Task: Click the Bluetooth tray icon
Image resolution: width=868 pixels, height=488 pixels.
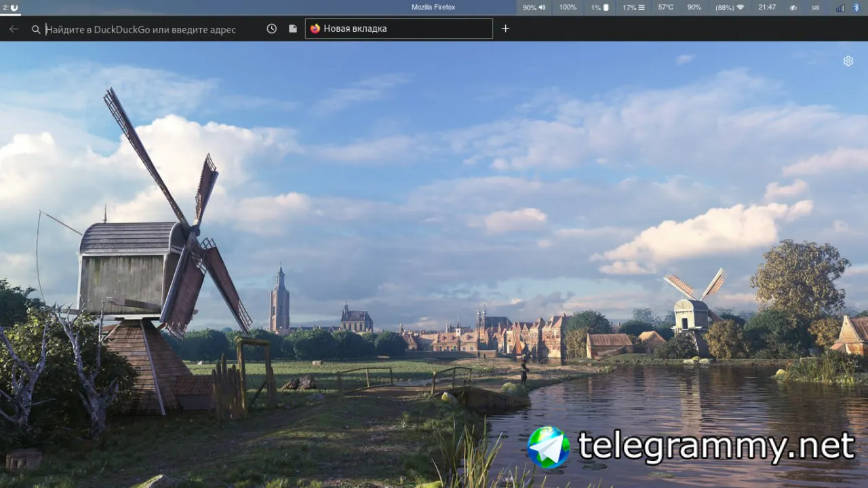Action: coord(856,7)
